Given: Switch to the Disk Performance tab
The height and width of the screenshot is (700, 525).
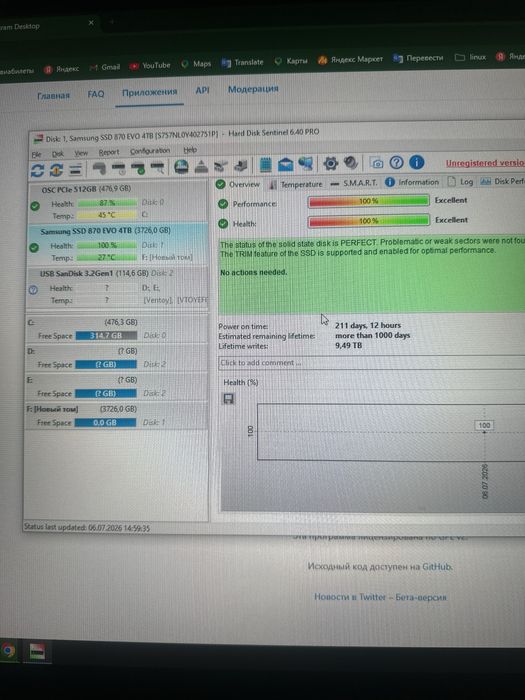Looking at the screenshot, I should pyautogui.click(x=503, y=181).
